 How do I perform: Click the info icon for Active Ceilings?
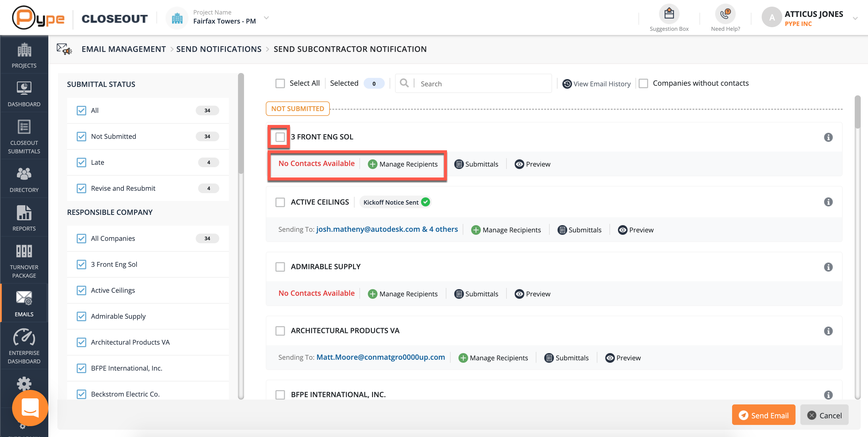pos(828,202)
